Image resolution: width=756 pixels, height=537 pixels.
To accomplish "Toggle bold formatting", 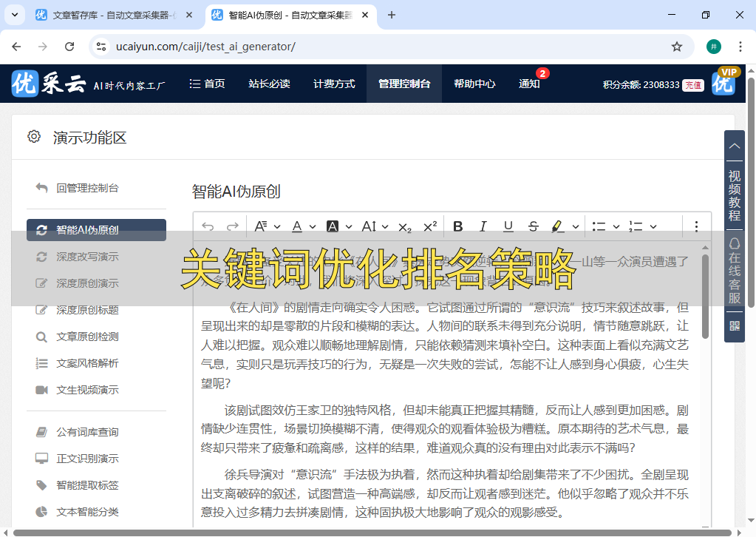I will coord(458,226).
